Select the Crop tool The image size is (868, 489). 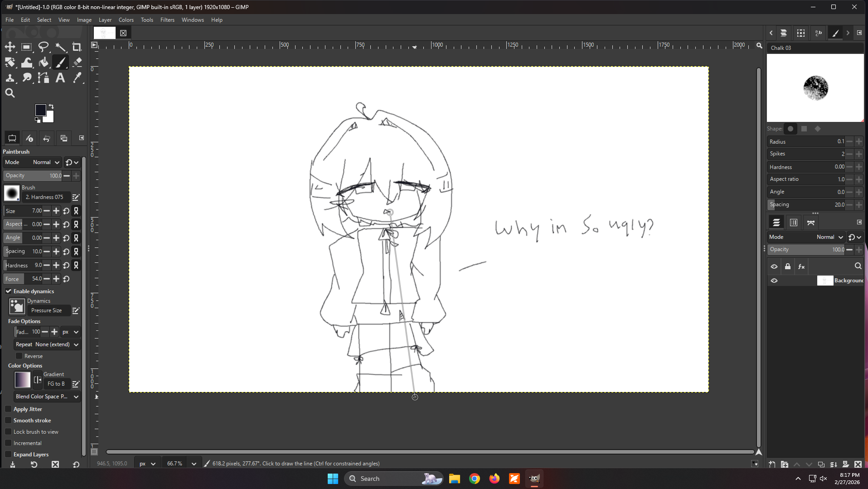77,47
